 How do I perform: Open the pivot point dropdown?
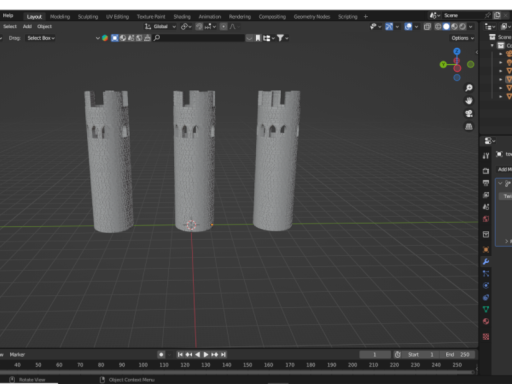[x=186, y=27]
